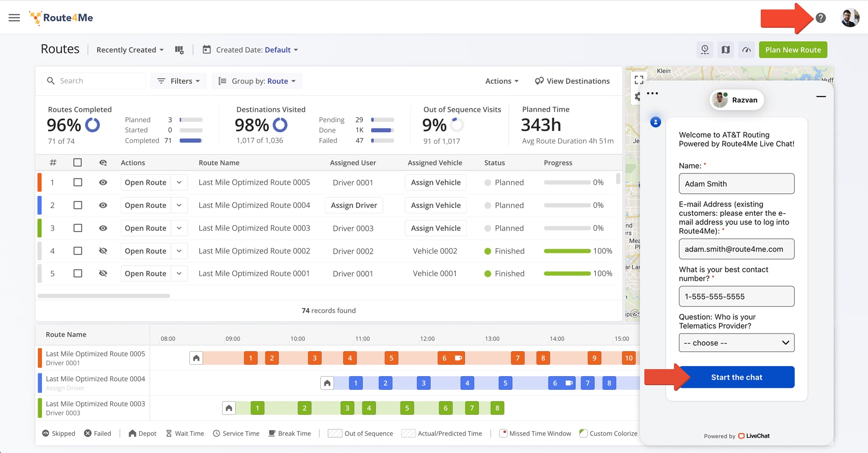
Task: Open the Recently Created dropdown
Action: 130,50
